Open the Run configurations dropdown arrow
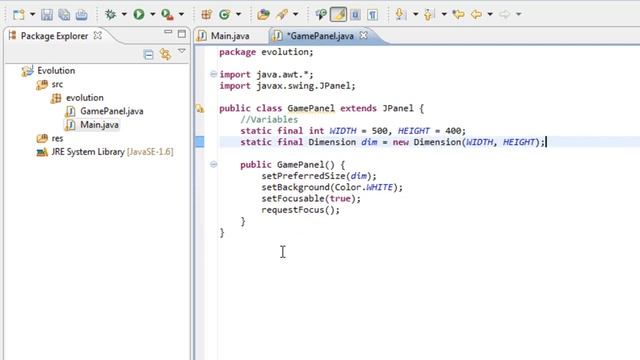Image resolution: width=640 pixels, height=360 pixels. pos(153,15)
